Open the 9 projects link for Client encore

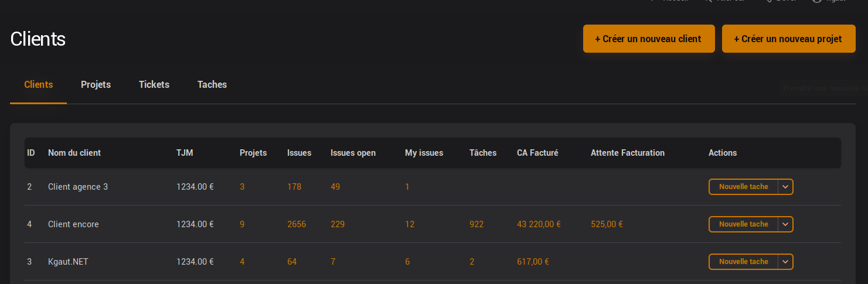click(x=242, y=224)
